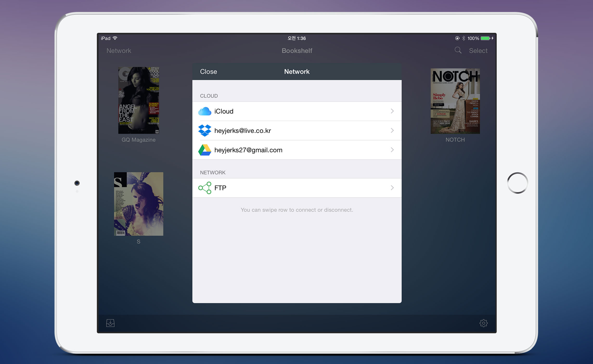Expand the iCloud row chevron

pos(392,111)
